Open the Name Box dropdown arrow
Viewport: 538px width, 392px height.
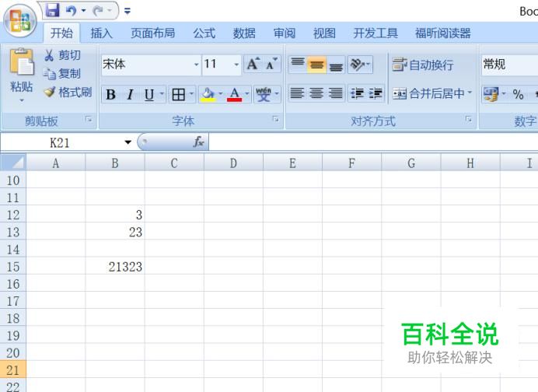point(128,142)
